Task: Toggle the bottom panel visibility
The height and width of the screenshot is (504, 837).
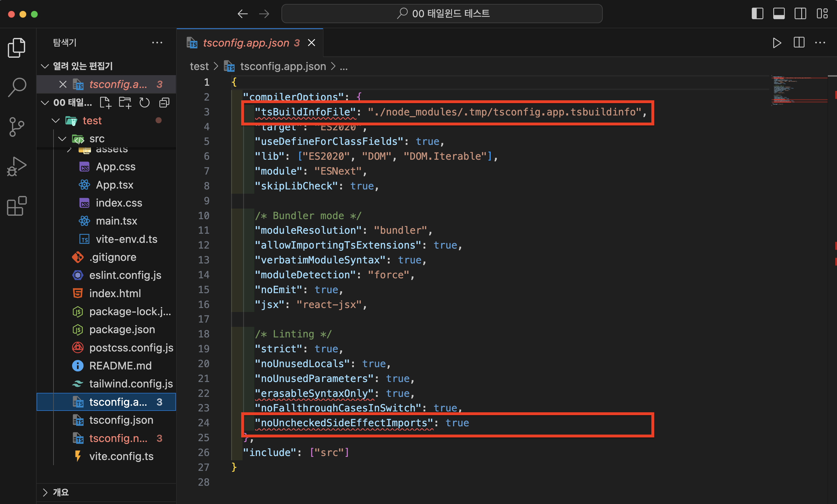Action: pos(779,14)
